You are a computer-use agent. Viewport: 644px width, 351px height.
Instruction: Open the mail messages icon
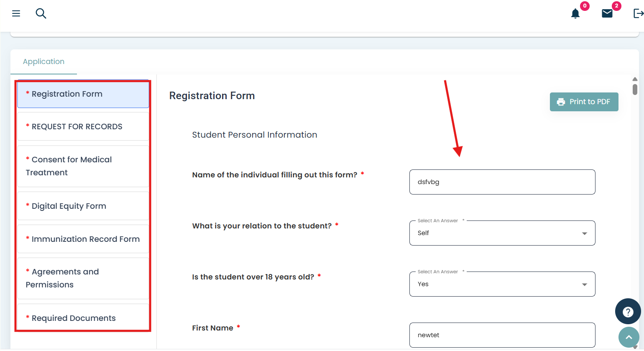[607, 13]
